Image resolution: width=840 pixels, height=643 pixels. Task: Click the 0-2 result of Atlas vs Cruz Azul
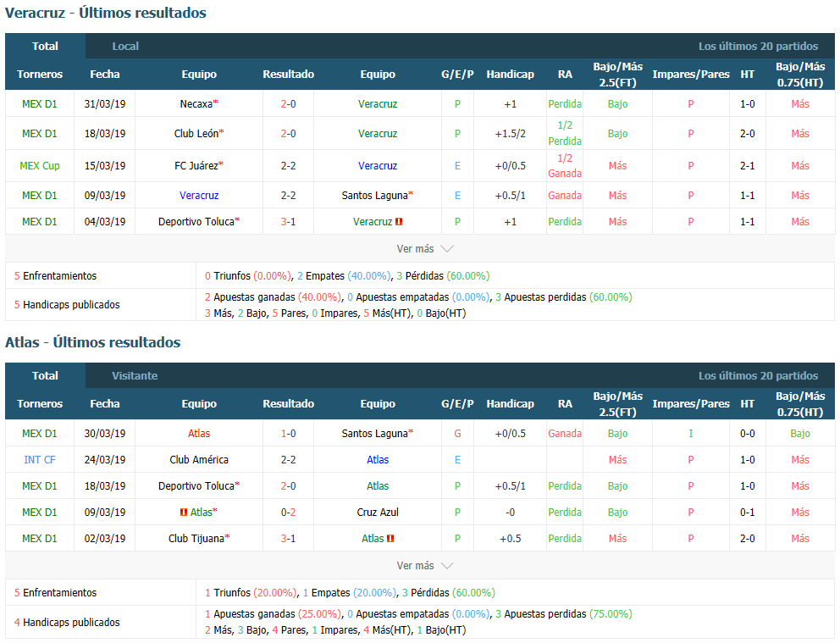(288, 513)
